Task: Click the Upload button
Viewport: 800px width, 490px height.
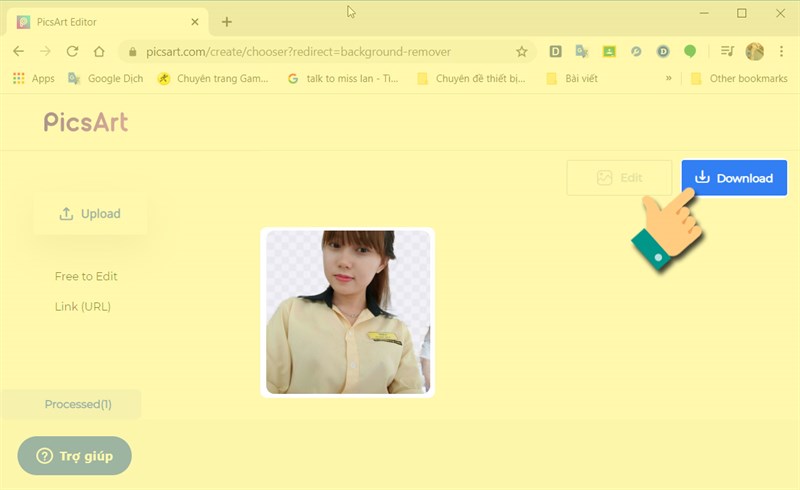Action: click(90, 213)
